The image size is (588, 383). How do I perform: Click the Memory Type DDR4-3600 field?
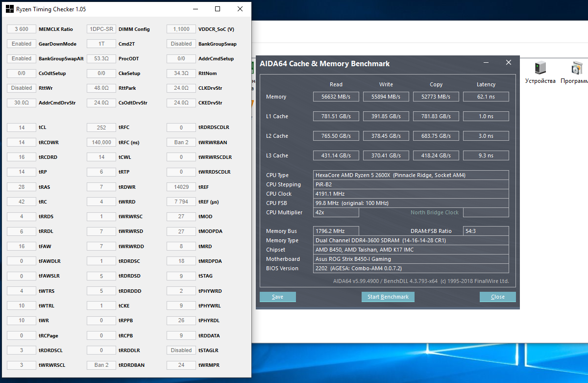pyautogui.click(x=411, y=240)
